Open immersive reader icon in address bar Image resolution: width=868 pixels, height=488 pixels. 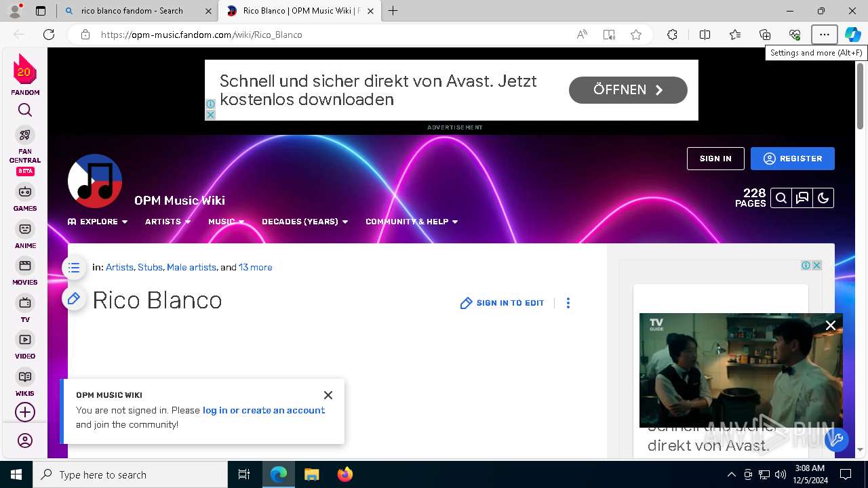click(x=609, y=35)
